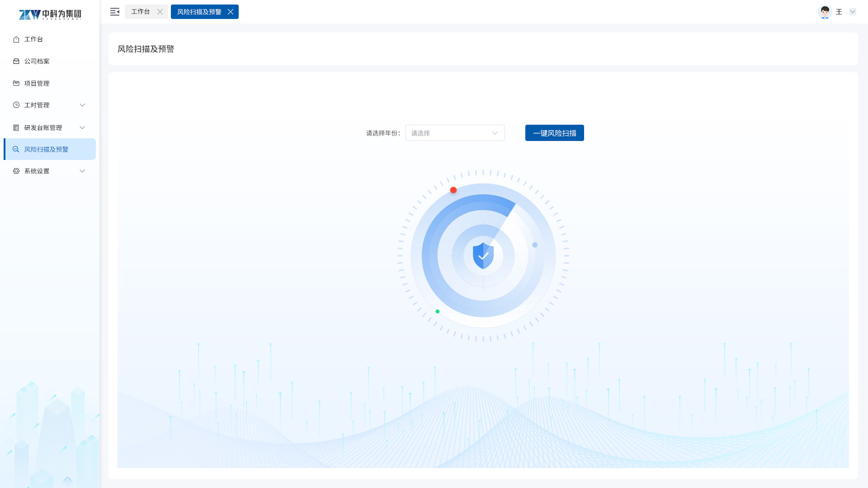This screenshot has height=488, width=868.
Task: Click the 工作台 home icon in sidebar
Action: click(16, 39)
